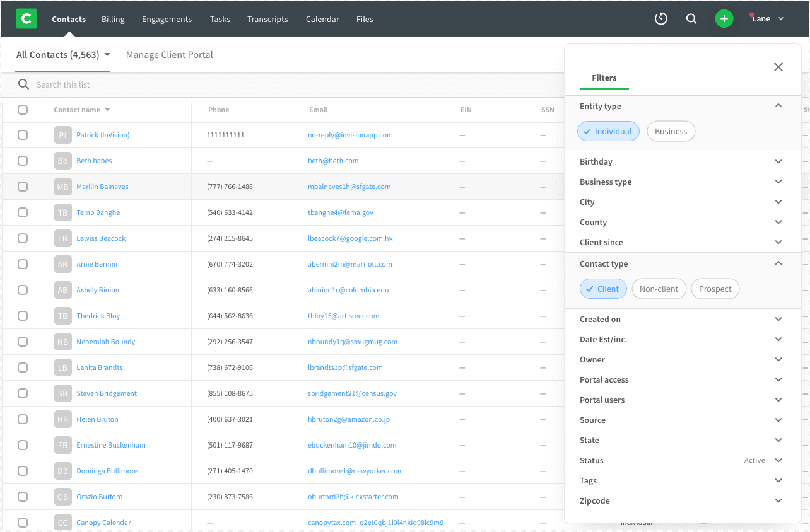Image resolution: width=810 pixels, height=532 pixels.
Task: Click the Bb avatar for Beth babes
Action: tap(62, 161)
